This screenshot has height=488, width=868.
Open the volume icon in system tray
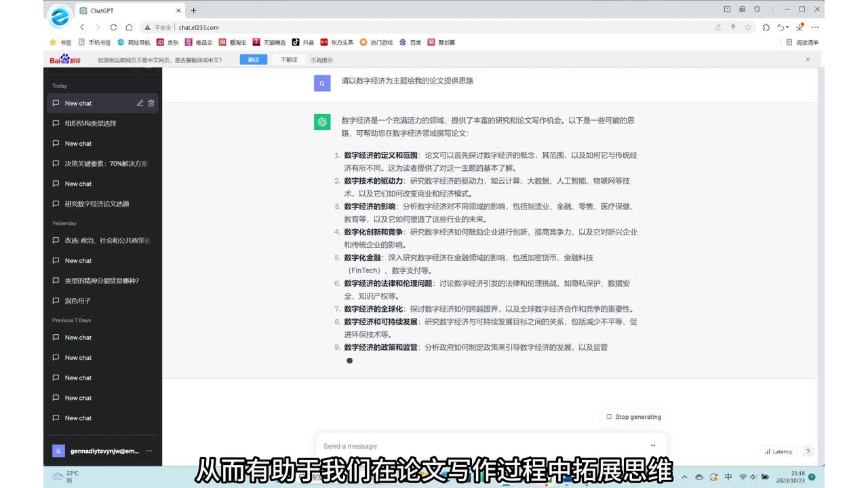tap(753, 477)
